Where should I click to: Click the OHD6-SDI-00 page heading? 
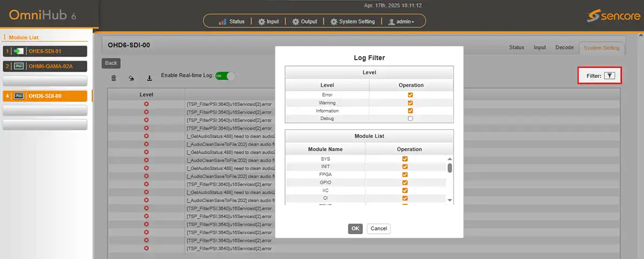click(129, 45)
